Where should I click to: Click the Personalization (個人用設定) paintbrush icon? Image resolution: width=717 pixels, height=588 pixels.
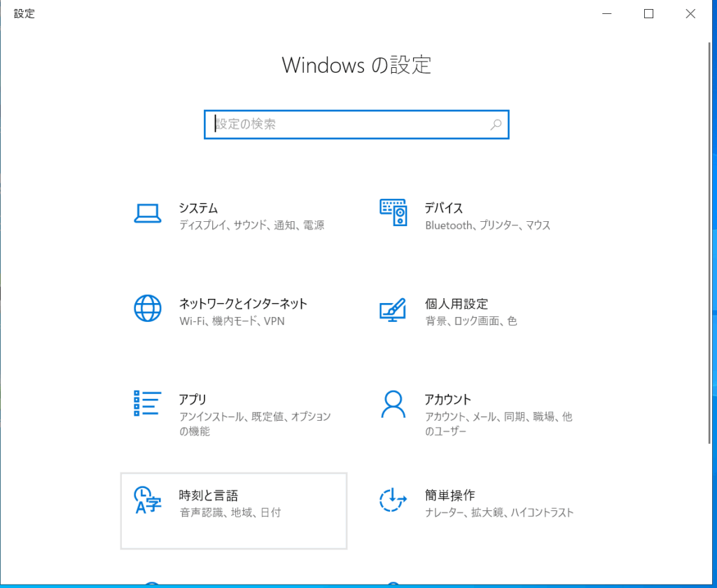click(x=393, y=309)
